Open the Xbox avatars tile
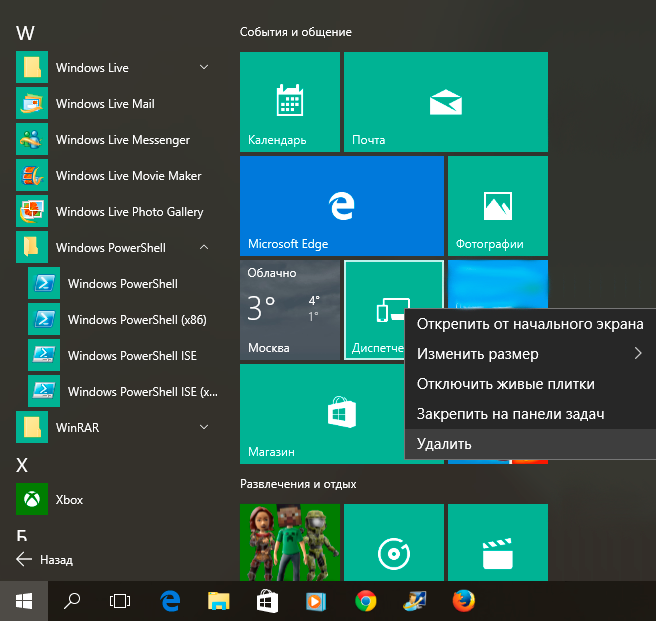Viewport: 656px width, 621px height. (290, 542)
